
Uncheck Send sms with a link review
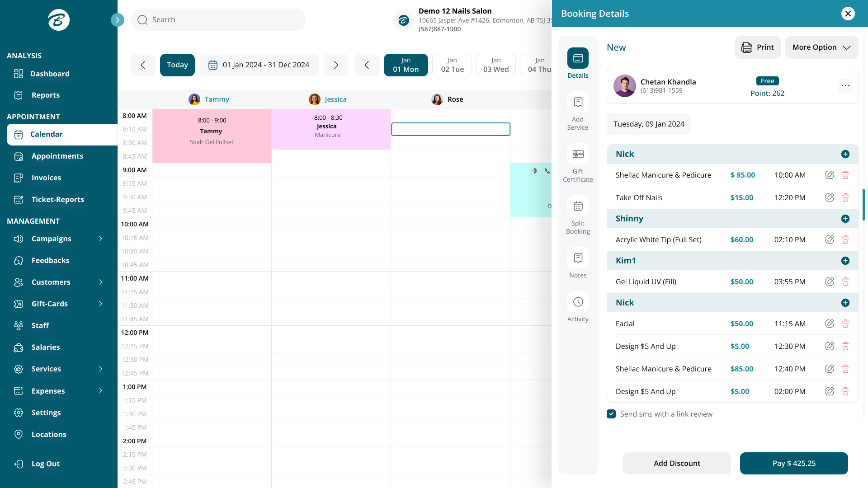(x=611, y=414)
